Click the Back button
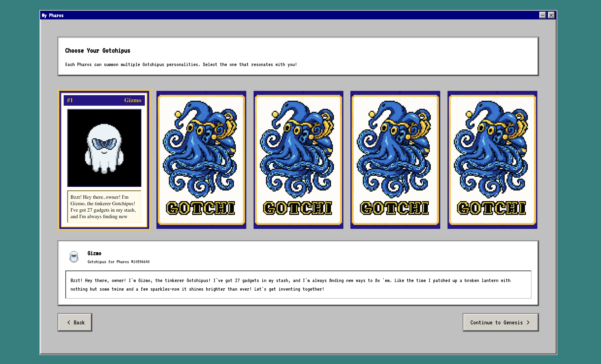The width and height of the screenshot is (601, 364). (75, 322)
